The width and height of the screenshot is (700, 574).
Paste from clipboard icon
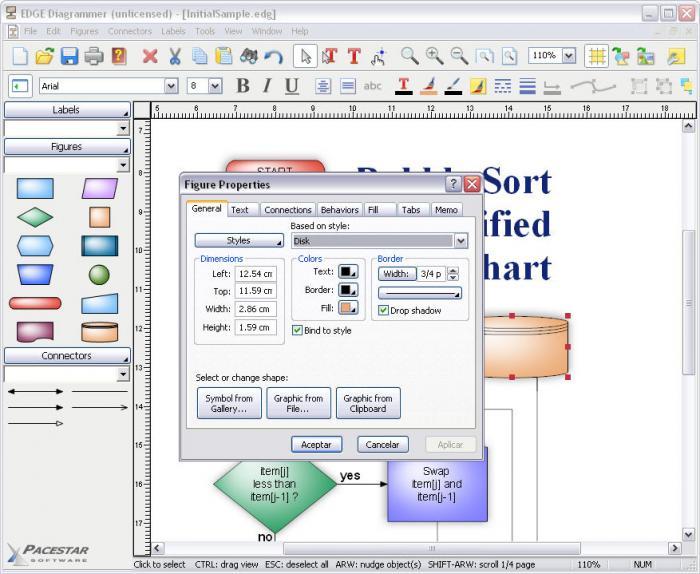coord(224,56)
